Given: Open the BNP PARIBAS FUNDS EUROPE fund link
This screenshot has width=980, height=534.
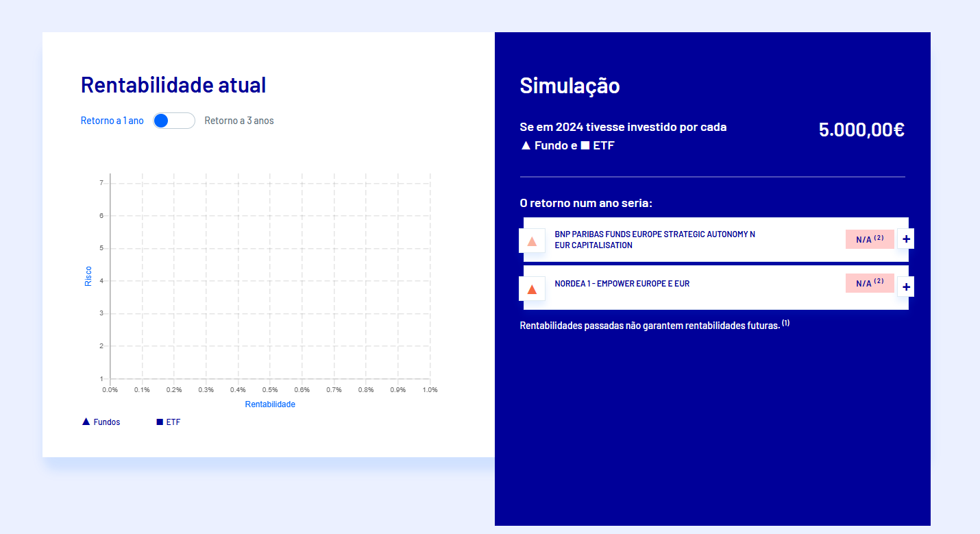Looking at the screenshot, I should pos(654,239).
